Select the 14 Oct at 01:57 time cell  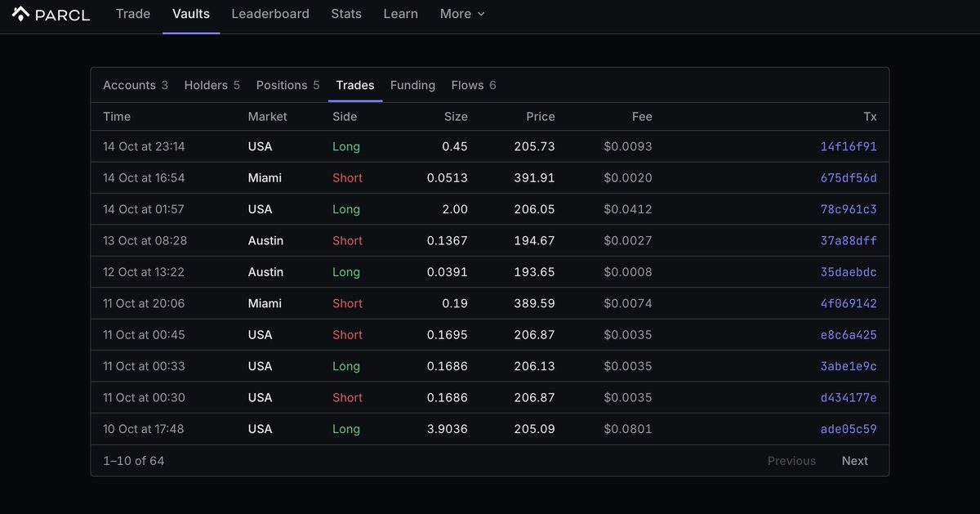click(144, 209)
